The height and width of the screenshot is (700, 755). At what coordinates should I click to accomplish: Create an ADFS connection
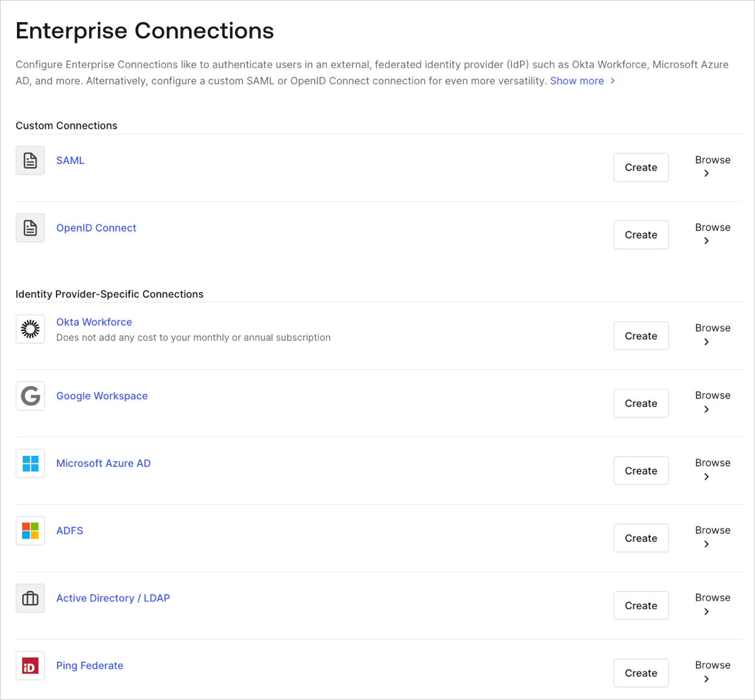(x=641, y=538)
